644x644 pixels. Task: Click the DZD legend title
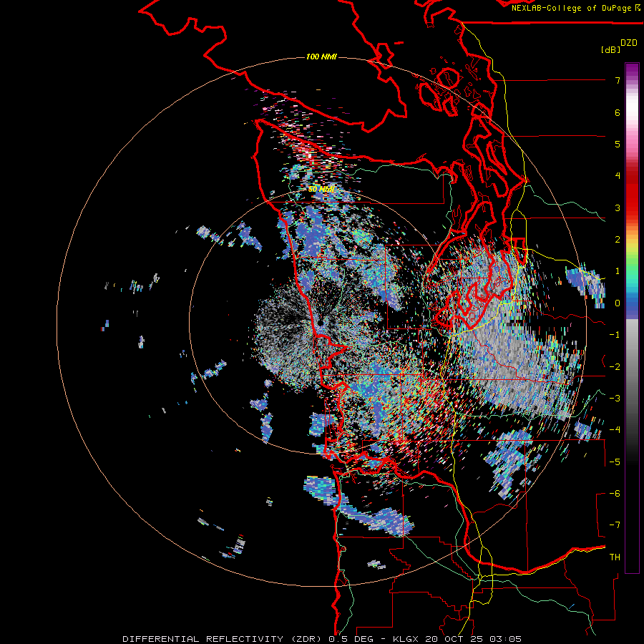(629, 43)
